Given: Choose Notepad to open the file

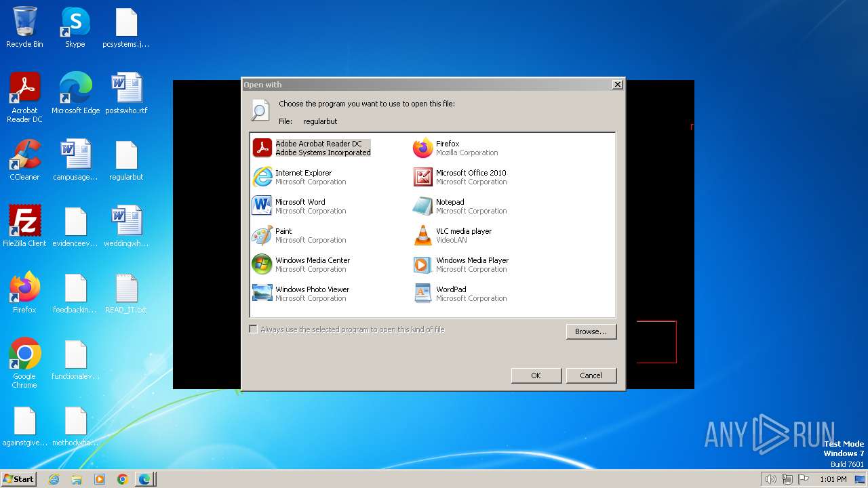Looking at the screenshot, I should click(460, 206).
